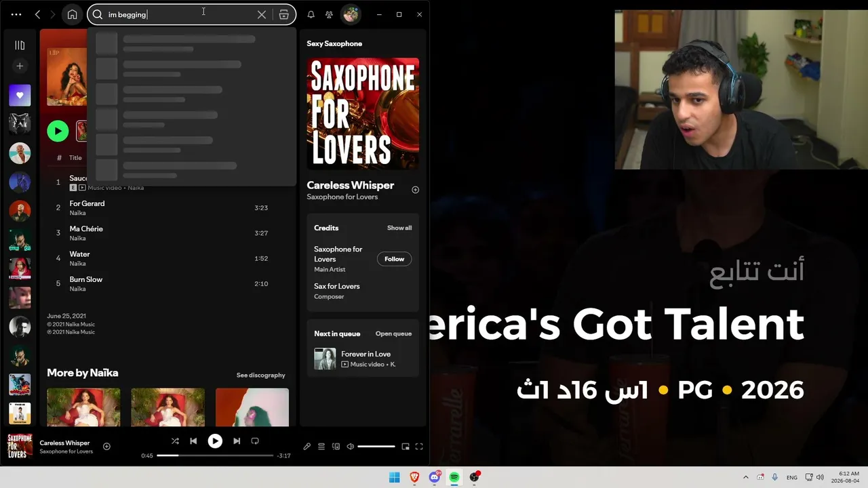The image size is (868, 488).
Task: Seek in the song progress bar
Action: click(x=215, y=455)
